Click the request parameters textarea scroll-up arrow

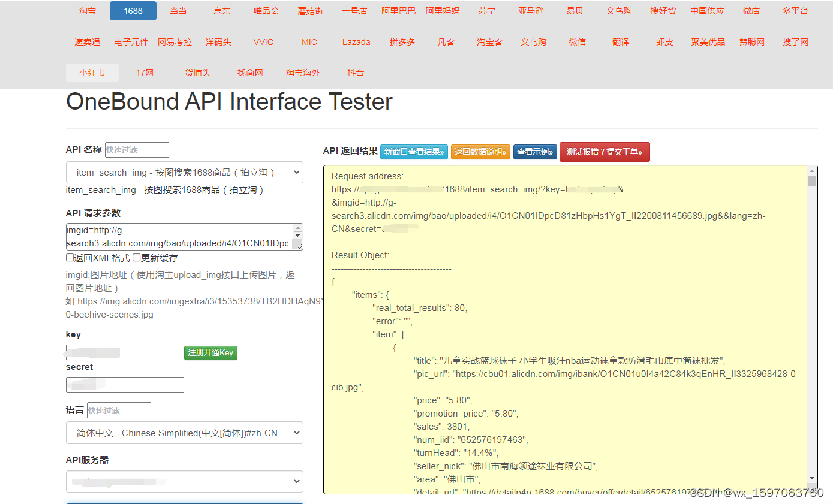click(x=297, y=228)
